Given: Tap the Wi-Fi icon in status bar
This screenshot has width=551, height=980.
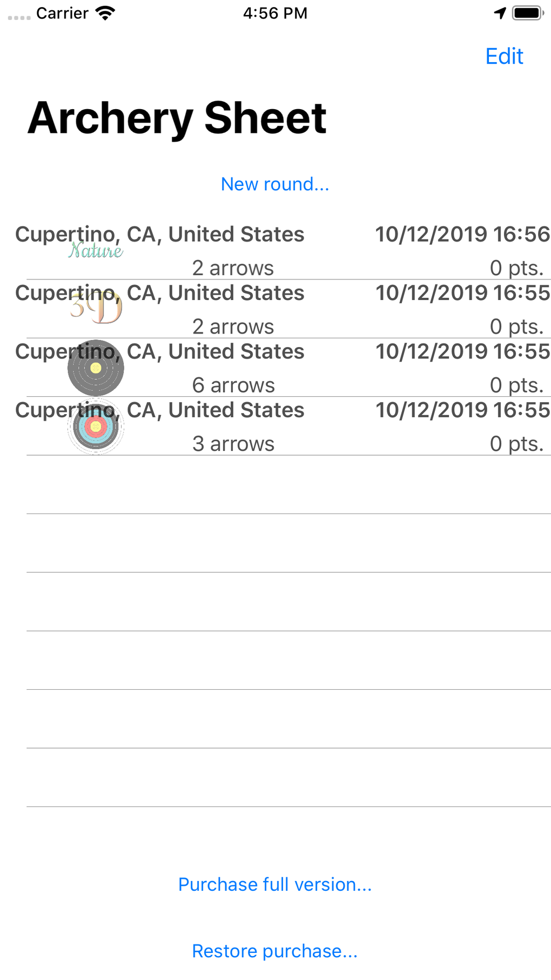Looking at the screenshot, I should click(x=106, y=12).
